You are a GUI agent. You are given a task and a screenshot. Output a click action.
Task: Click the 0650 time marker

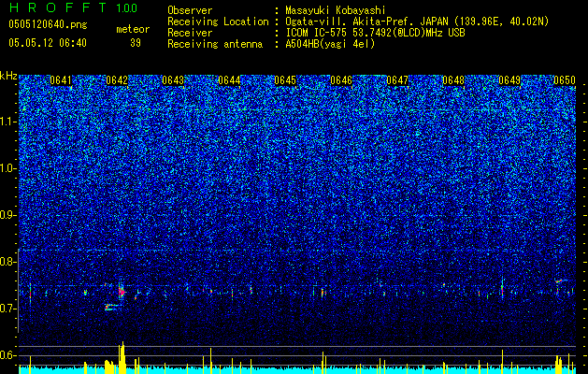point(565,80)
